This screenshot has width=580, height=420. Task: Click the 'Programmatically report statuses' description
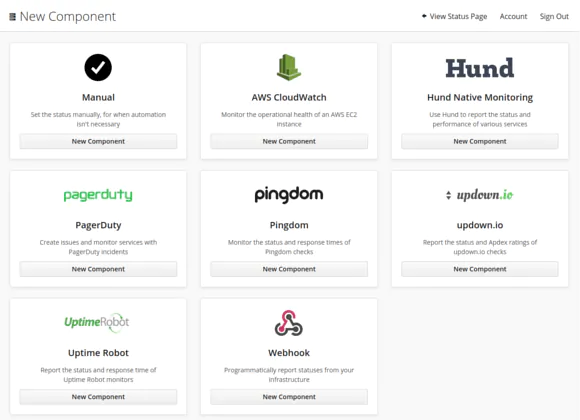[289, 374]
